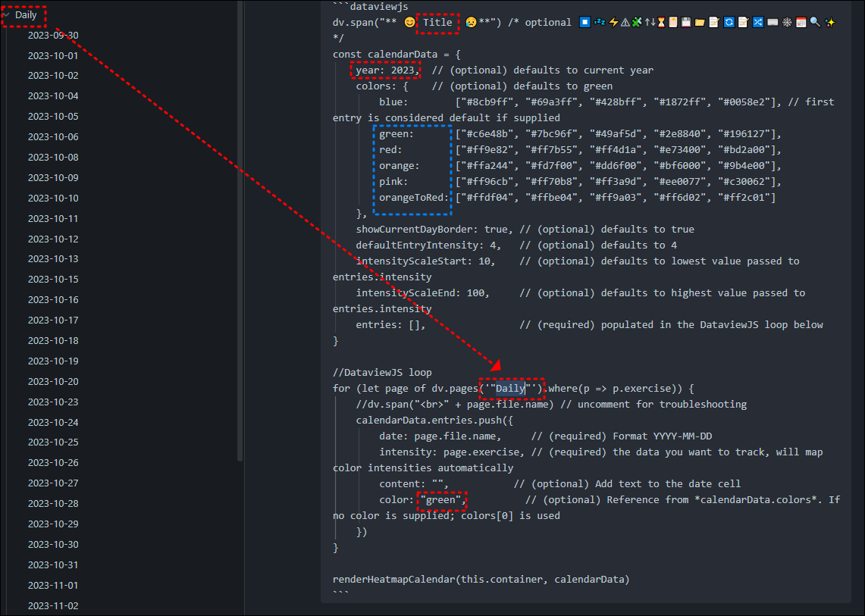The width and height of the screenshot is (865, 616).
Task: Click the hourglass emoji
Action: pyautogui.click(x=661, y=22)
